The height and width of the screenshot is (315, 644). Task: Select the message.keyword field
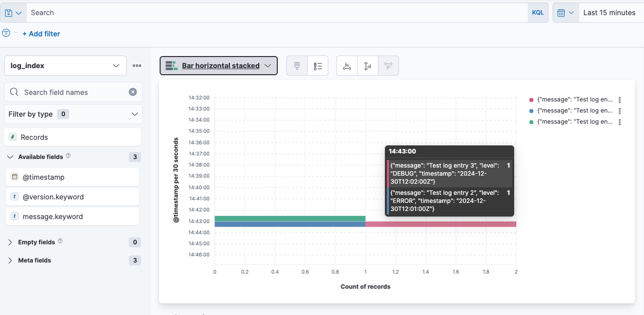pos(72,217)
